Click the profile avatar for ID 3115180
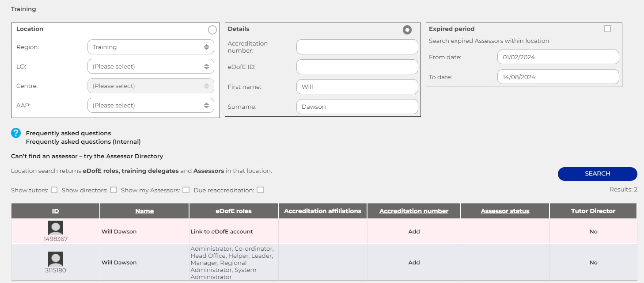This screenshot has height=283, width=644. point(55,258)
